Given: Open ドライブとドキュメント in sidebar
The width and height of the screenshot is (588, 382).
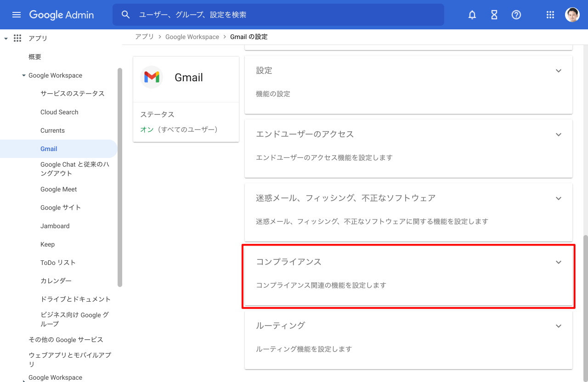Looking at the screenshot, I should 76,299.
